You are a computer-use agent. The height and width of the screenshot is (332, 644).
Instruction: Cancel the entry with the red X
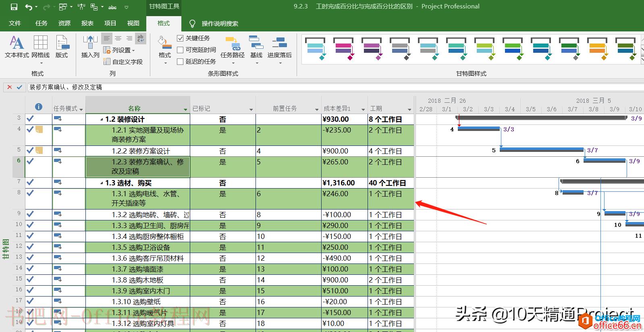click(10, 87)
